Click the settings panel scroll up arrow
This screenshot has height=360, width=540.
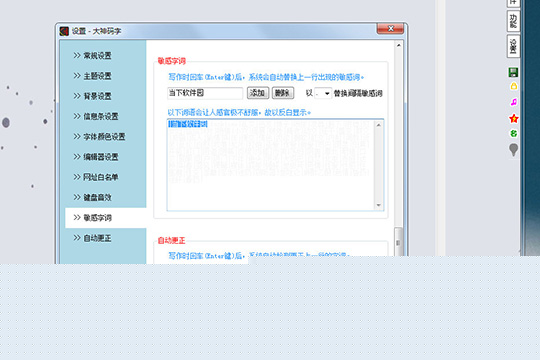coord(398,45)
